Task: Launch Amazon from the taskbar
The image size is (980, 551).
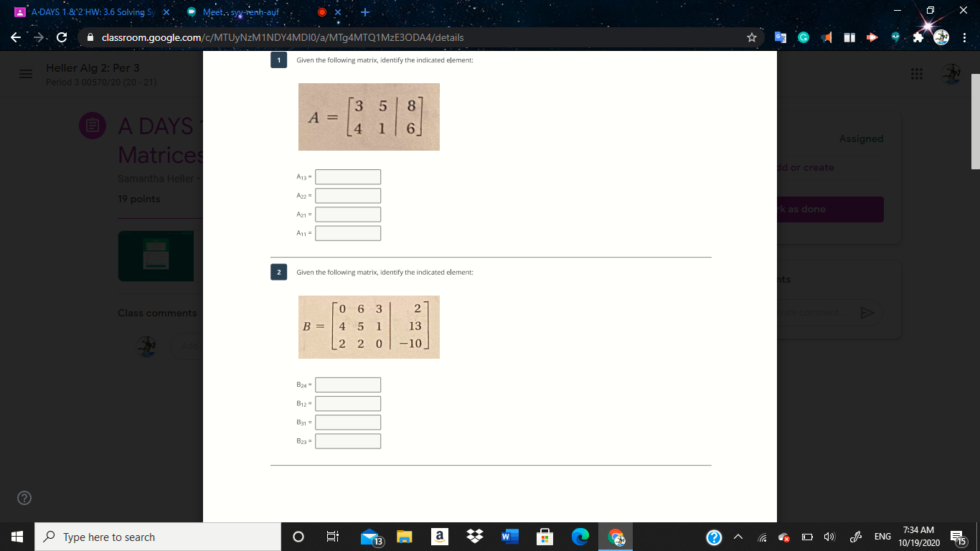Action: coord(440,537)
